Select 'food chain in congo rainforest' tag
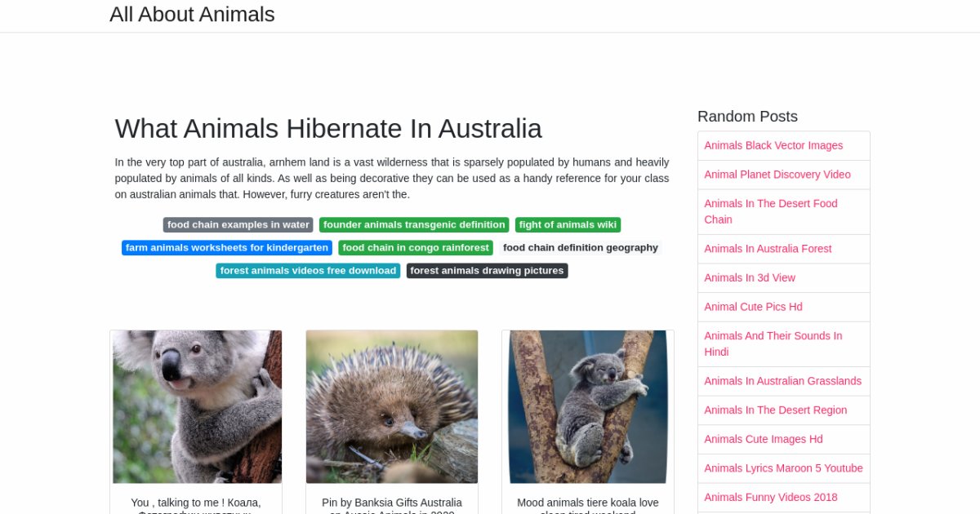This screenshot has width=980, height=514. 416,248
